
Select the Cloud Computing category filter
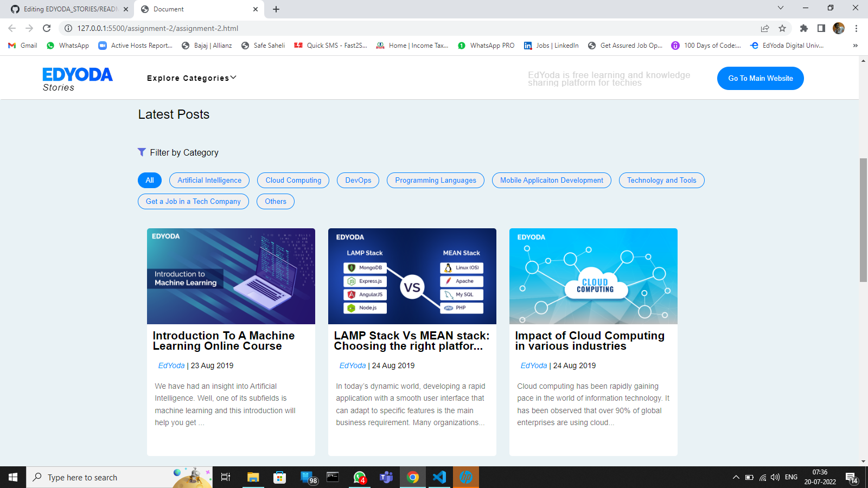point(292,180)
